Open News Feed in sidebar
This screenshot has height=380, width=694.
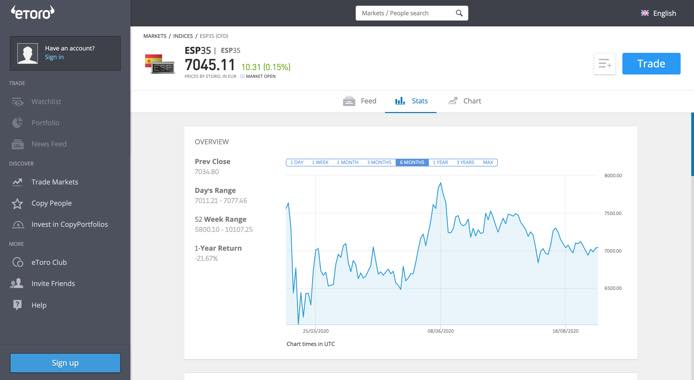[49, 144]
